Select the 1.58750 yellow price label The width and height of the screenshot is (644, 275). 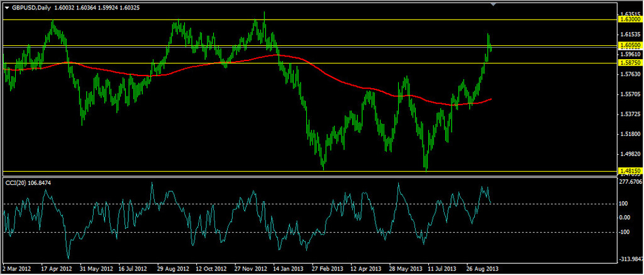(630, 63)
